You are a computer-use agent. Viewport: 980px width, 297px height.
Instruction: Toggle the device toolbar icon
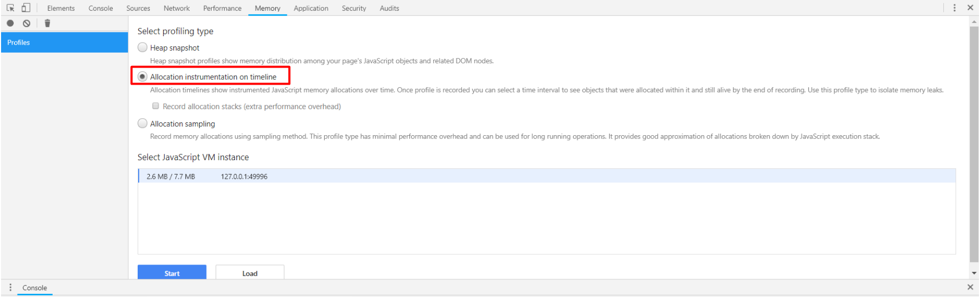26,8
